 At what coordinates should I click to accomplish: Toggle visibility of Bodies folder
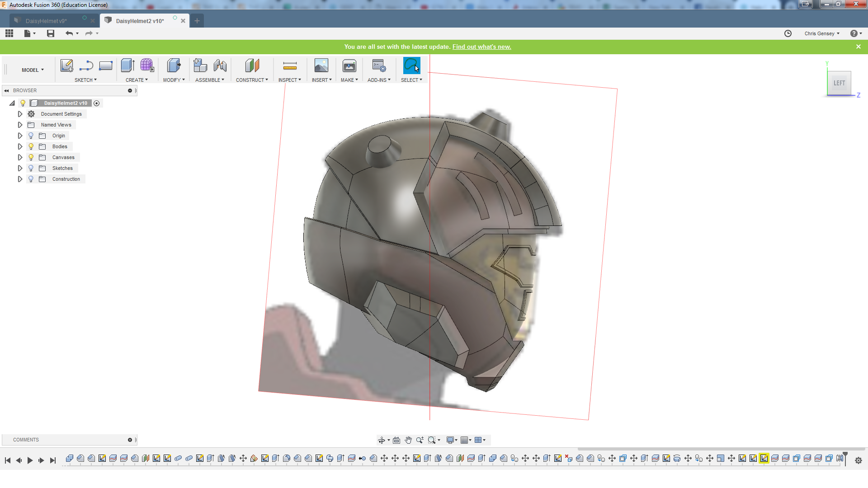coord(31,146)
